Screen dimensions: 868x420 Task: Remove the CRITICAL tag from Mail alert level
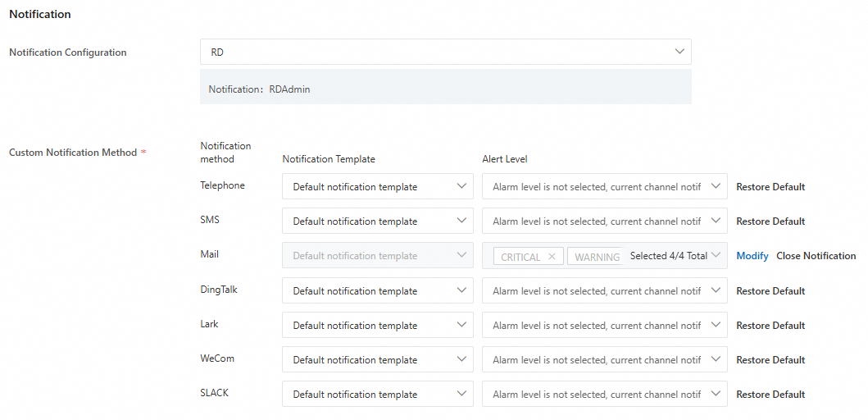[552, 257]
